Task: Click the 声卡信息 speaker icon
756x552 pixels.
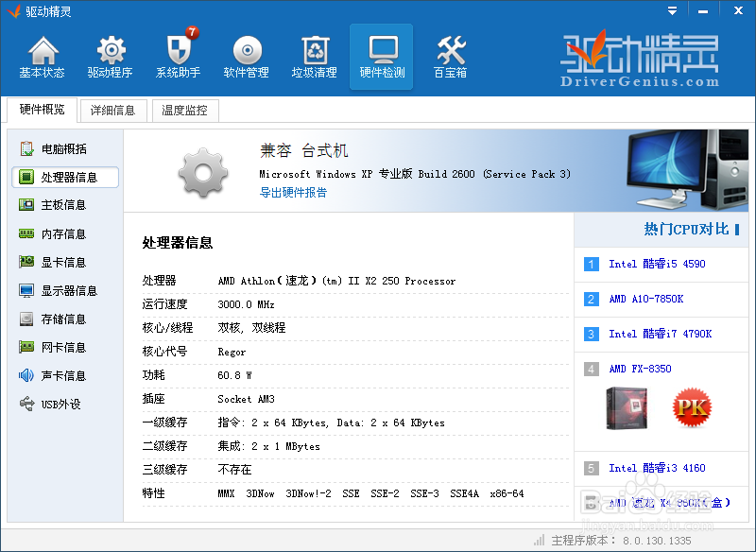Action: click(26, 375)
